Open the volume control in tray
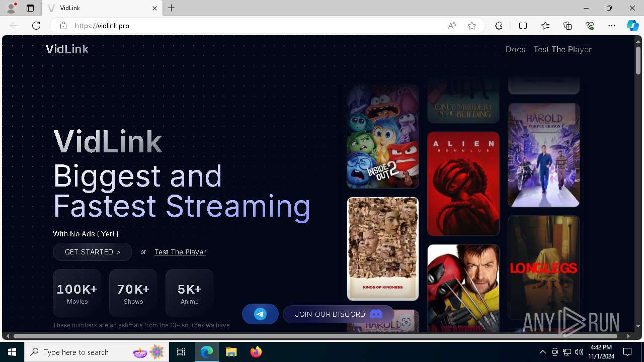 pyautogui.click(x=579, y=352)
